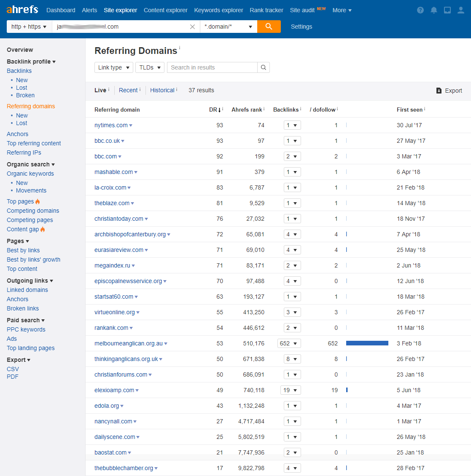Open Rank tracker
The image size is (471, 476).
click(266, 11)
